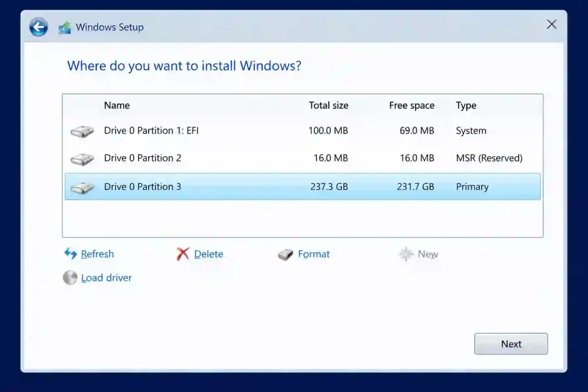
Task: Click the disabled New link
Action: (428, 254)
